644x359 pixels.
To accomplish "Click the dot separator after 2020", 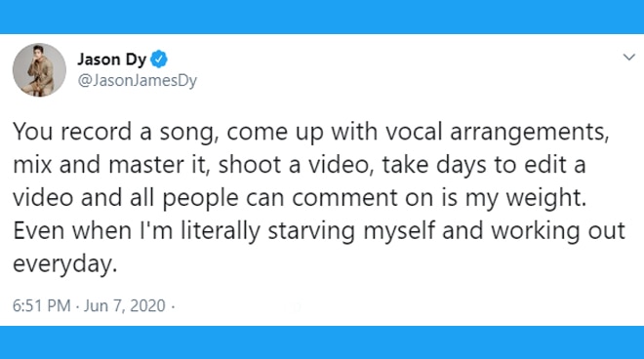I will [173, 306].
